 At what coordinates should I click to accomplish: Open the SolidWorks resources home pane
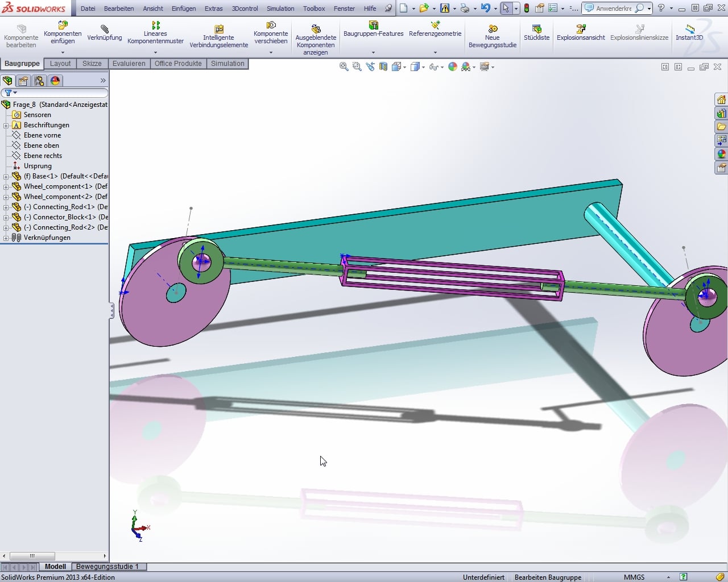721,100
